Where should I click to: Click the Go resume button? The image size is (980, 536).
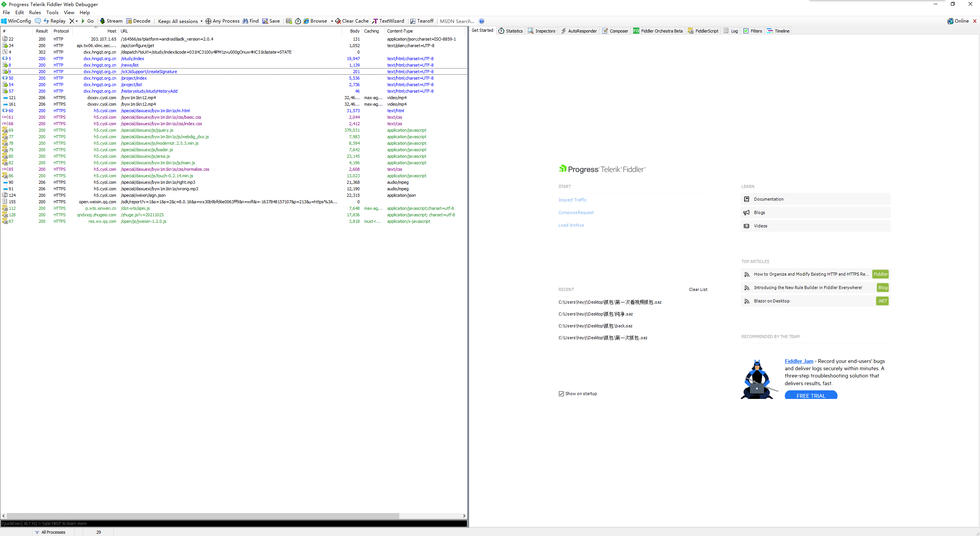coord(88,21)
